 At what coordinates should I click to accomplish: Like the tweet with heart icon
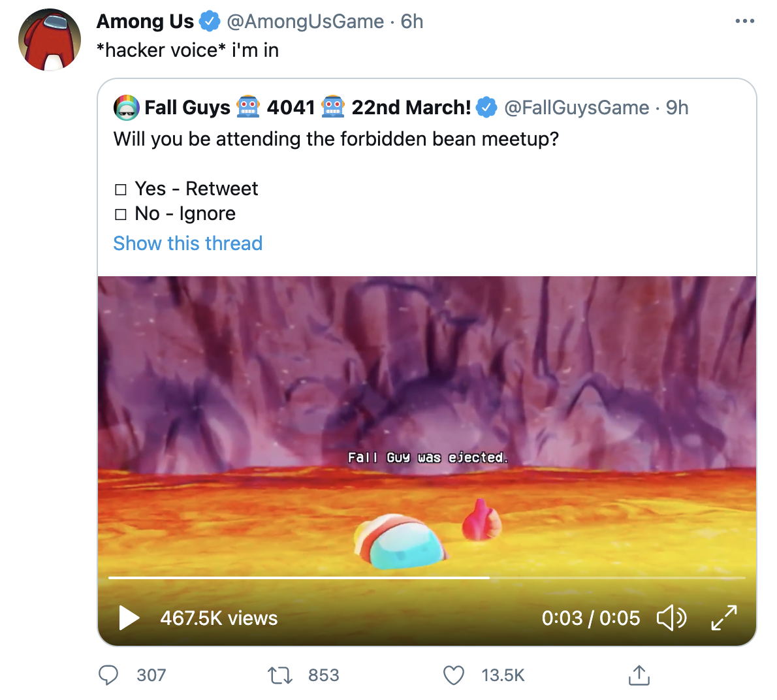(x=454, y=675)
